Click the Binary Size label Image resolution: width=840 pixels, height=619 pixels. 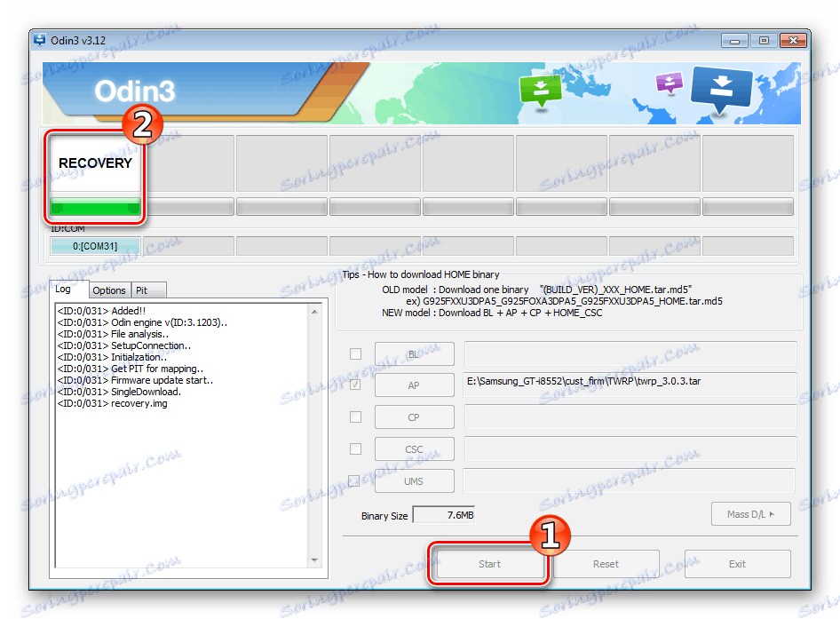pos(384,516)
